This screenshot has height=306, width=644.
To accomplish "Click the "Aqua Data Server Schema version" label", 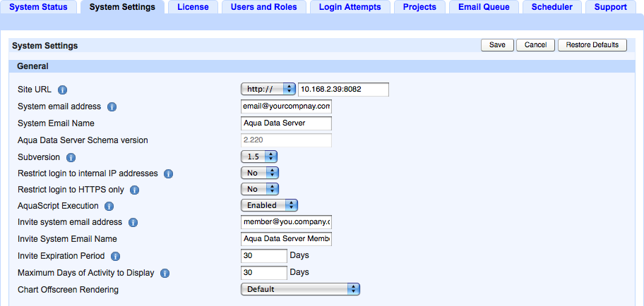I will [83, 140].
